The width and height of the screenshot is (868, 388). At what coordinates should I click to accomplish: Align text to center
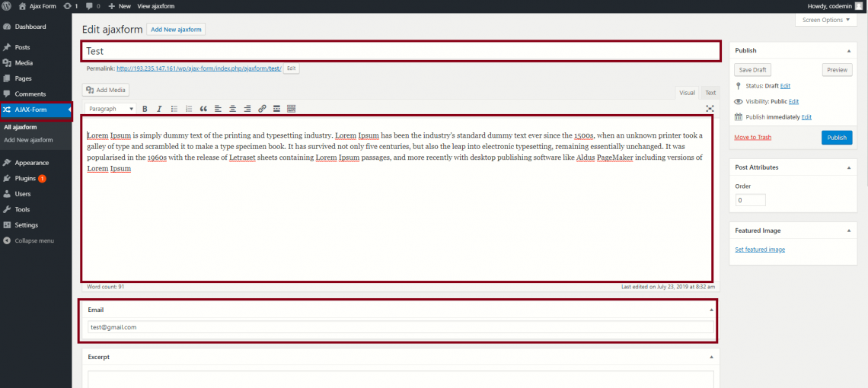(x=233, y=109)
